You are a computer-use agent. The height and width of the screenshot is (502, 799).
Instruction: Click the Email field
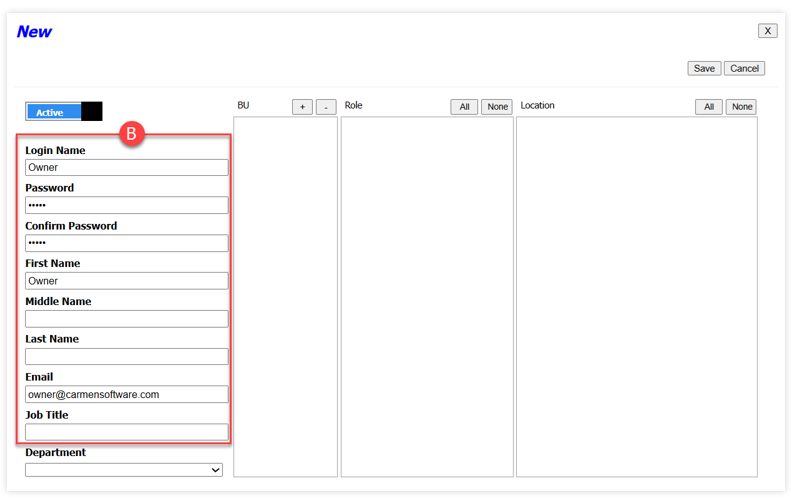click(x=126, y=395)
